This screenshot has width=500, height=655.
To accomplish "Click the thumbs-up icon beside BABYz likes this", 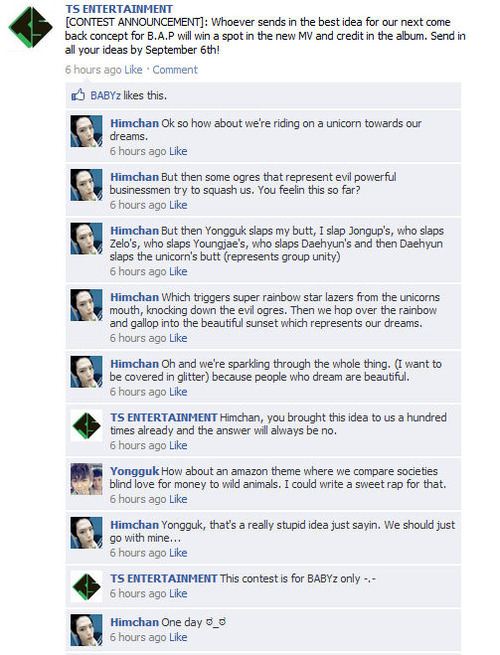I will 78,95.
